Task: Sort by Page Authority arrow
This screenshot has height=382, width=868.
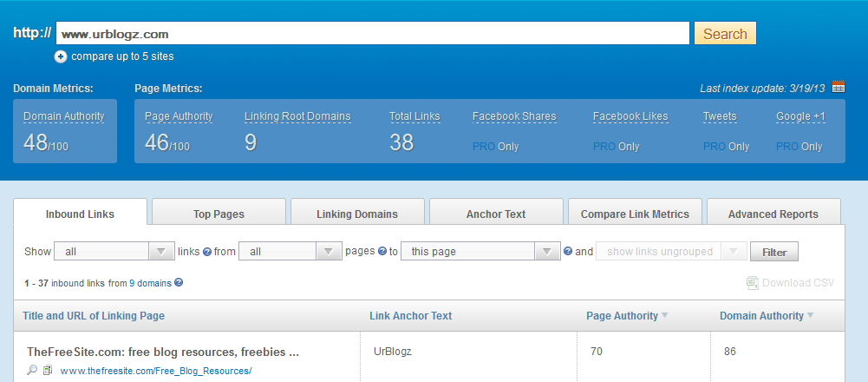Action: (x=665, y=315)
